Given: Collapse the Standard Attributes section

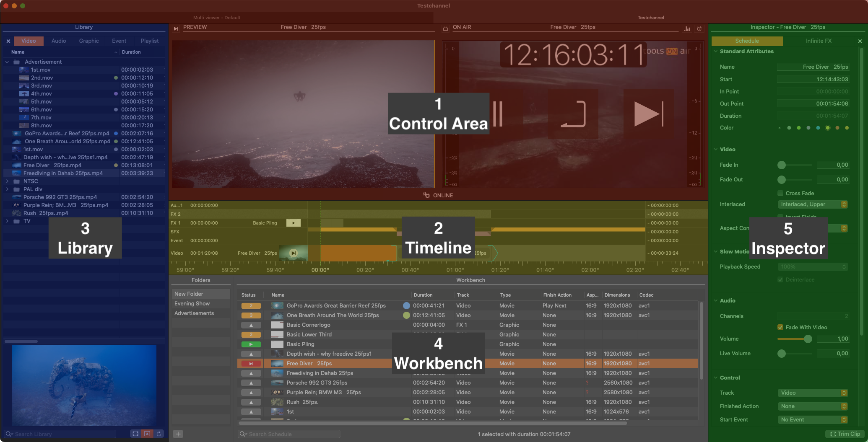Looking at the screenshot, I should [715, 52].
